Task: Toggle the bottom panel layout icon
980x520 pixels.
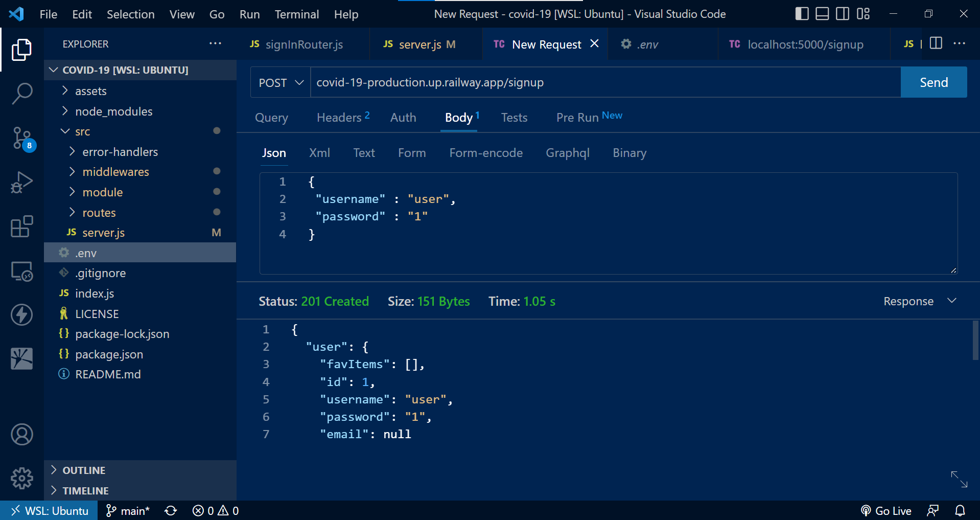Action: click(822, 14)
